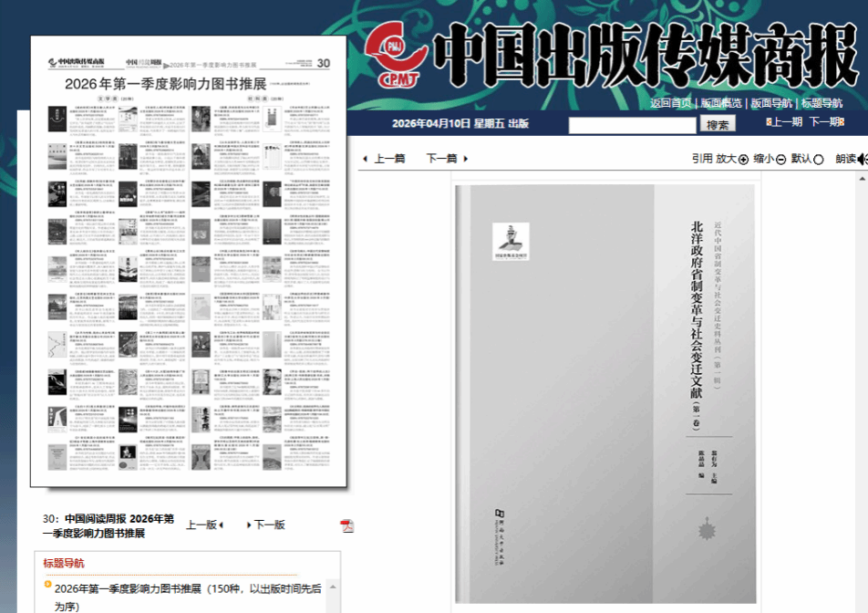Click the CPMJ newspaper logo
The image size is (868, 613).
point(395,55)
